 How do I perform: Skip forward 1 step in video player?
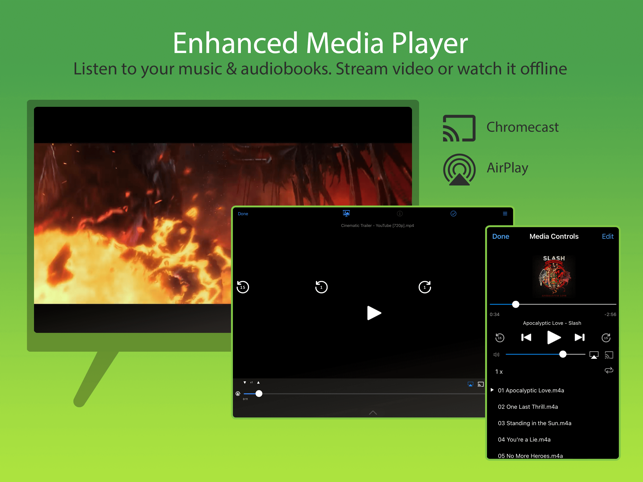click(424, 287)
